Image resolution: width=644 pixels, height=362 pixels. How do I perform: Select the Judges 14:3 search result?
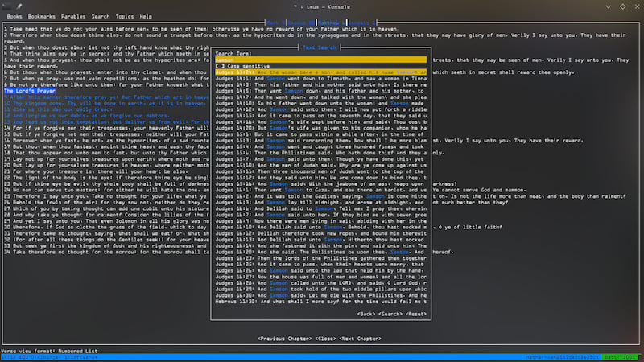[x=320, y=84]
